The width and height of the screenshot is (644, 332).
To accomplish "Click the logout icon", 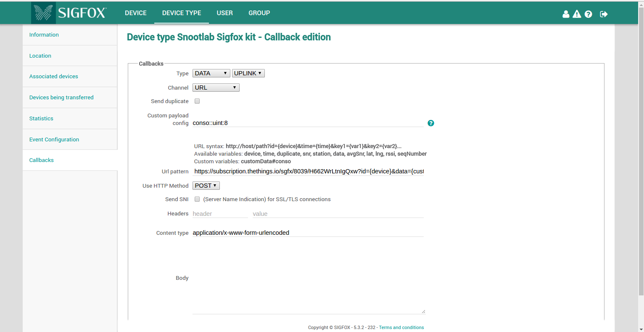I will pyautogui.click(x=604, y=14).
